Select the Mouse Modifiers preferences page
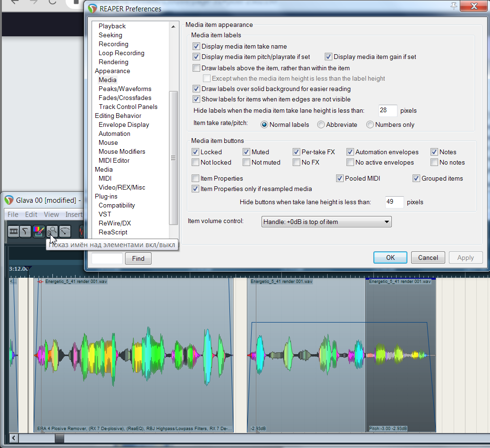This screenshot has width=490, height=448. click(x=122, y=152)
